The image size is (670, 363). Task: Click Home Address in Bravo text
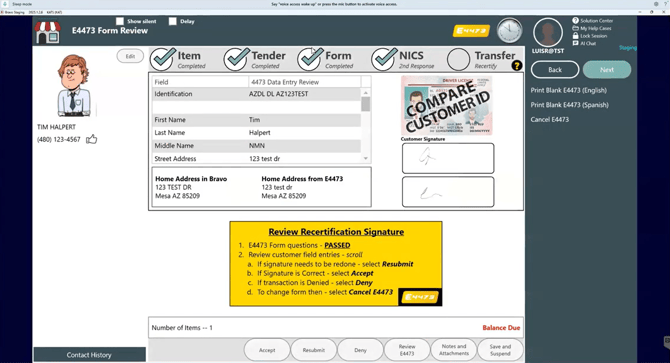tap(191, 179)
